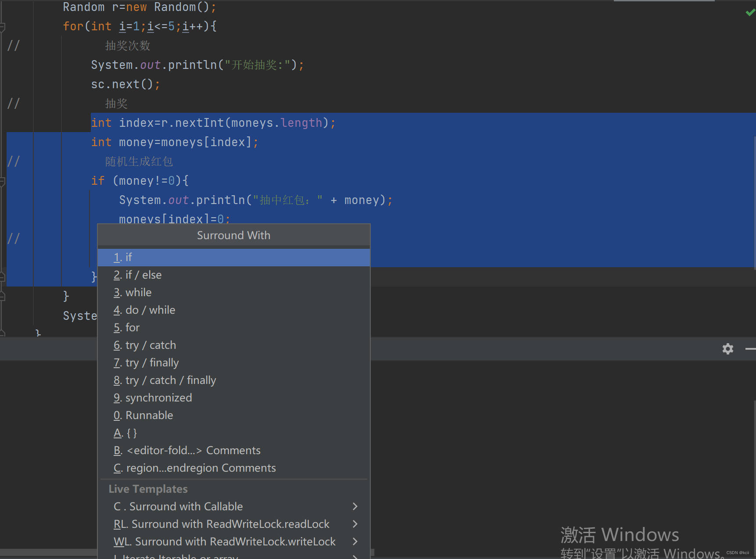756x559 pixels.
Task: Choose '2. if / else' surround option
Action: tap(233, 275)
